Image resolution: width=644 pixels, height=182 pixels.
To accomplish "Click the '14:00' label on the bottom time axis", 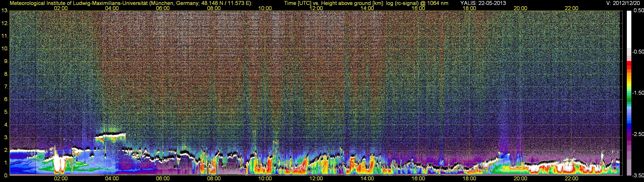I will (367, 179).
